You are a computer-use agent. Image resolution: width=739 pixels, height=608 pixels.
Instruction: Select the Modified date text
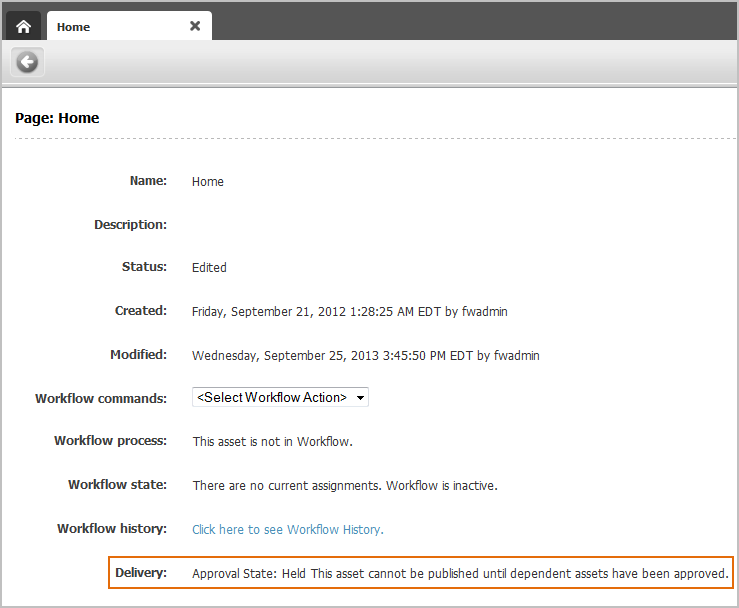[366, 356]
